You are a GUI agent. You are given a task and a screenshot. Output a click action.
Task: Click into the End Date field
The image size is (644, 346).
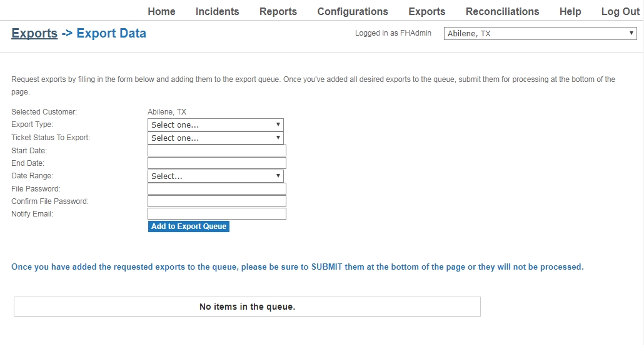(217, 163)
